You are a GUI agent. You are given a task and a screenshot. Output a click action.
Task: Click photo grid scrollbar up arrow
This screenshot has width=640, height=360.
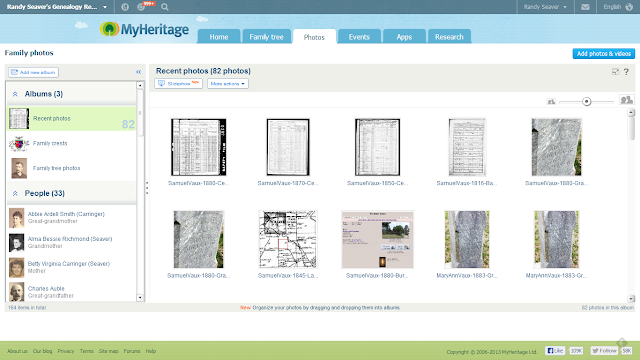[631, 112]
